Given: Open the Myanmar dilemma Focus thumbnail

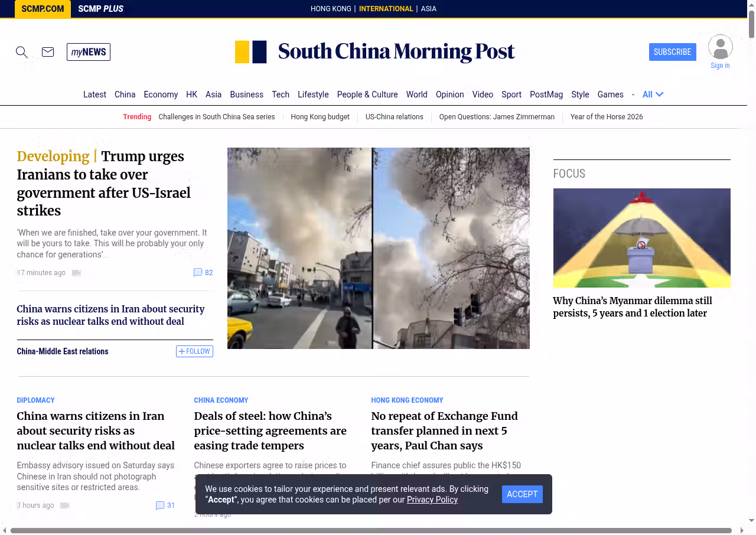Looking at the screenshot, I should (641, 238).
